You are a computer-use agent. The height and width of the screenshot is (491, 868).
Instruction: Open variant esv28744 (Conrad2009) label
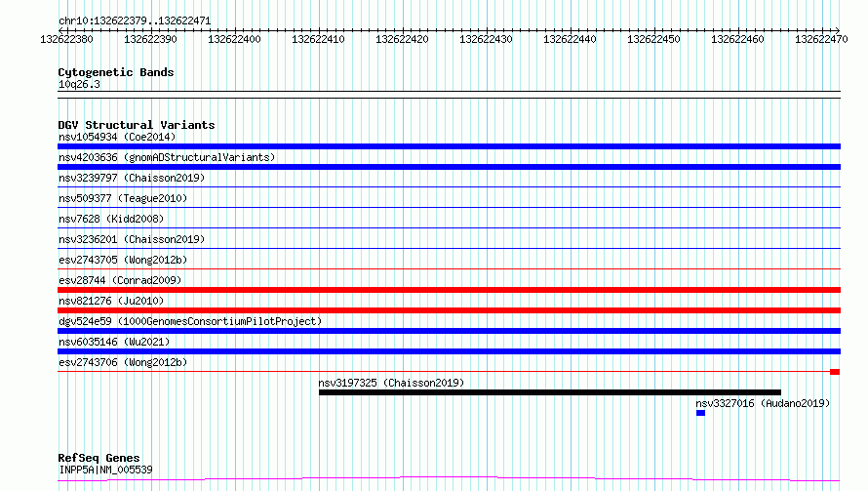coord(120,280)
